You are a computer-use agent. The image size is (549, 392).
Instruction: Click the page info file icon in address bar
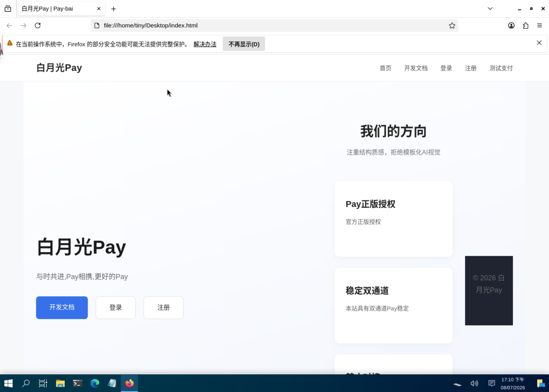[97, 26]
